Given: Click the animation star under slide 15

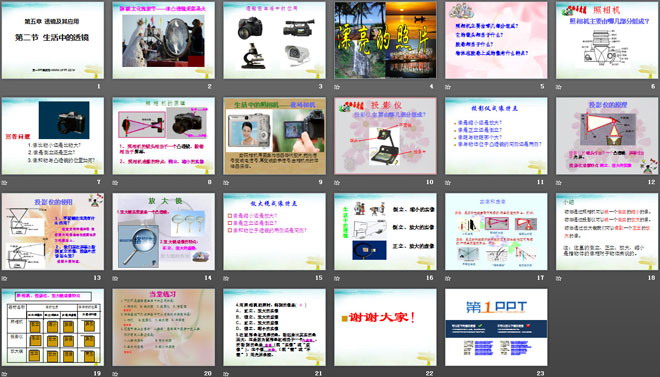Looking at the screenshot, I should tap(226, 278).
